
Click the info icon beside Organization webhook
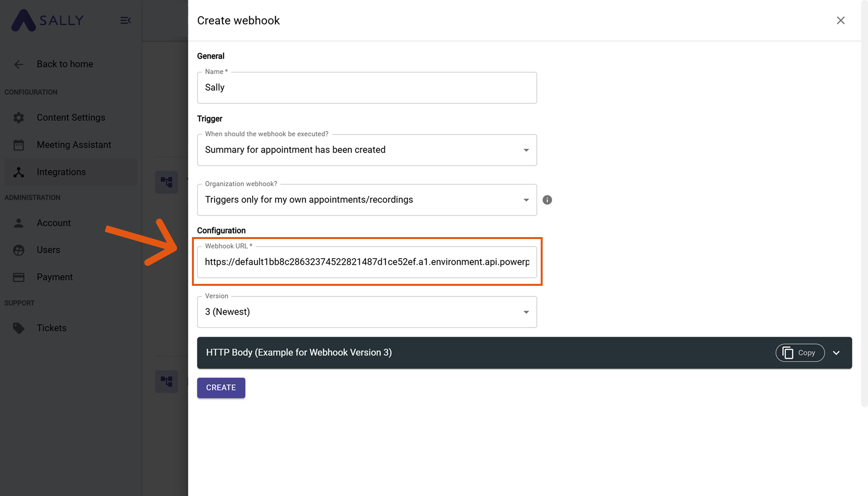[547, 200]
